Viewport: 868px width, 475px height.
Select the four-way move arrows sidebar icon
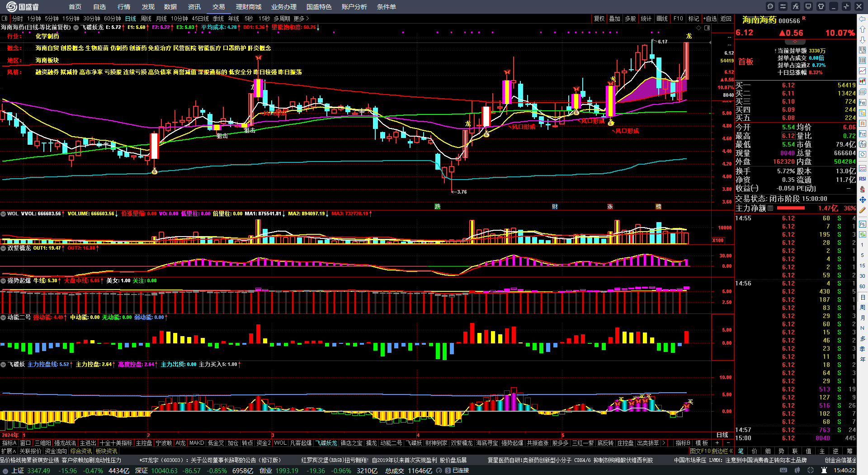863,199
